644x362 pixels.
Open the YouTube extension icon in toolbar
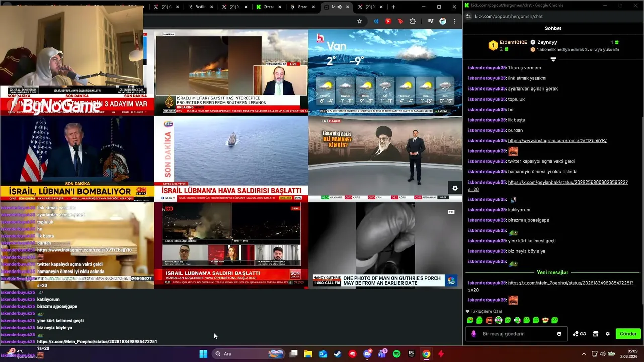coord(388,21)
